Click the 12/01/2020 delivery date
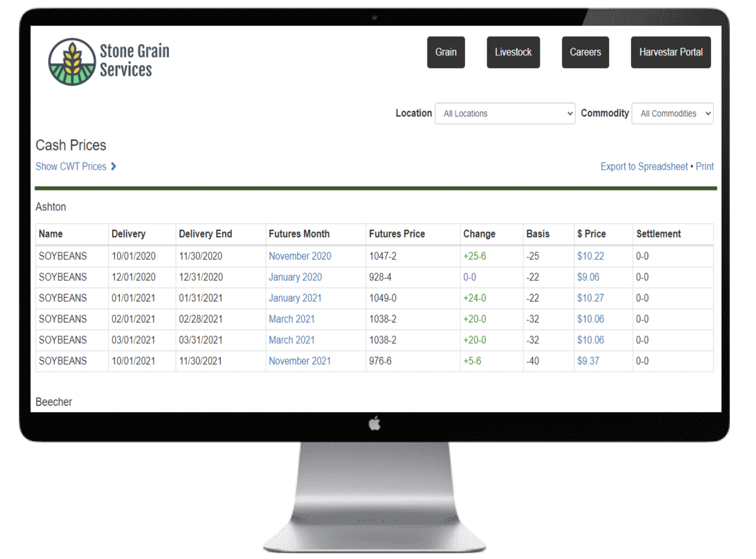 point(134,277)
